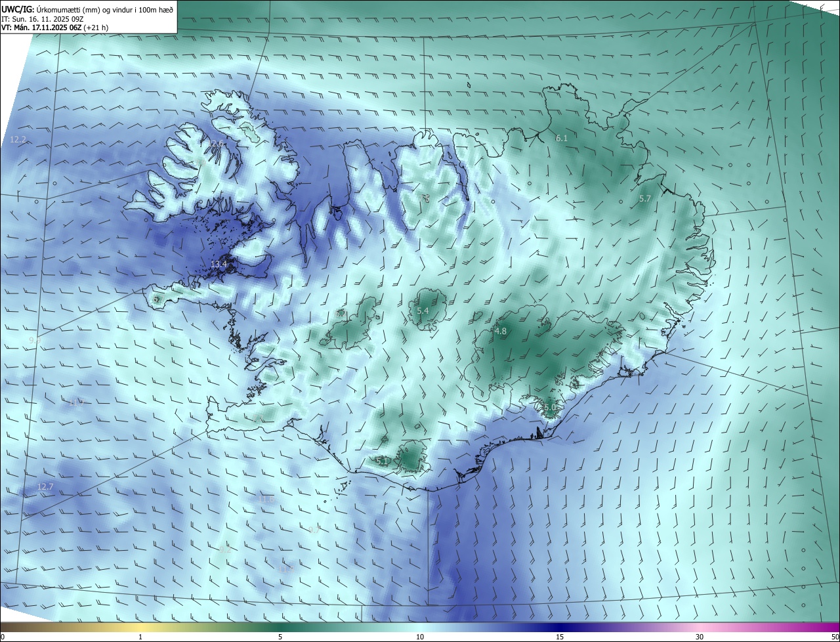
Task: Click the 5.0 value on the southeast coast
Action: click(x=550, y=408)
